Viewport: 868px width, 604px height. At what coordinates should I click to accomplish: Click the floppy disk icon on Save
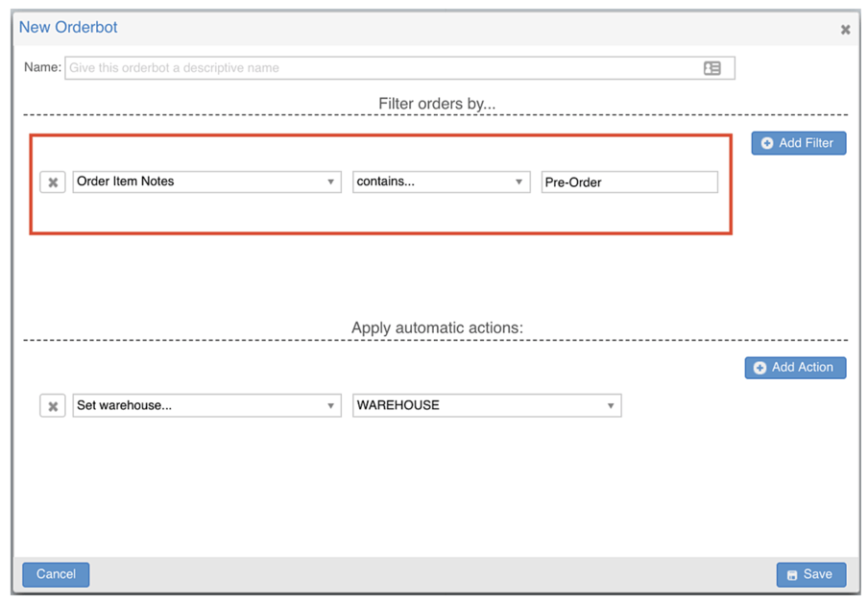(792, 575)
